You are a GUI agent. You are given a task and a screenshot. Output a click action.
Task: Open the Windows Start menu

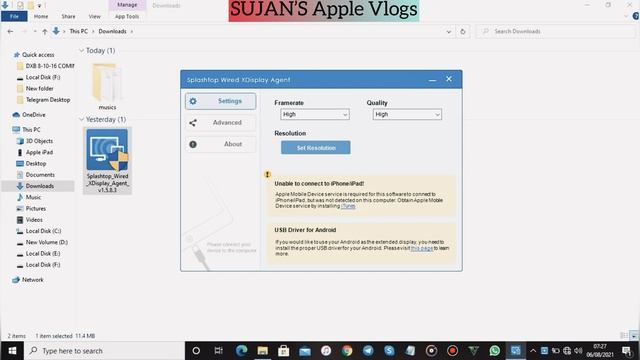point(12,351)
